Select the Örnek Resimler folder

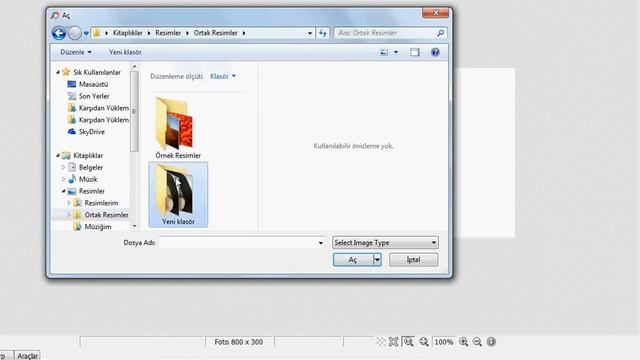click(x=178, y=128)
